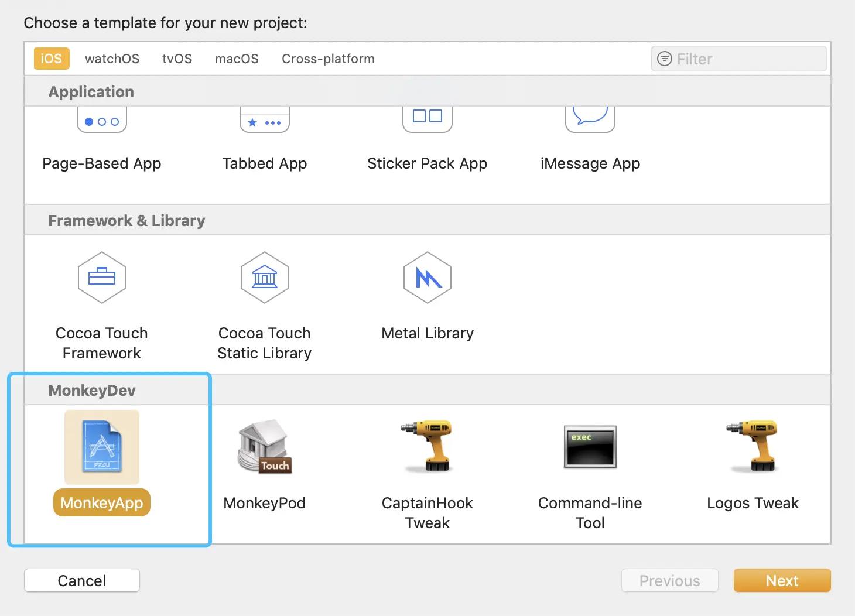Show Cross-platform templates tab
Viewport: 855px width, 616px height.
(328, 59)
